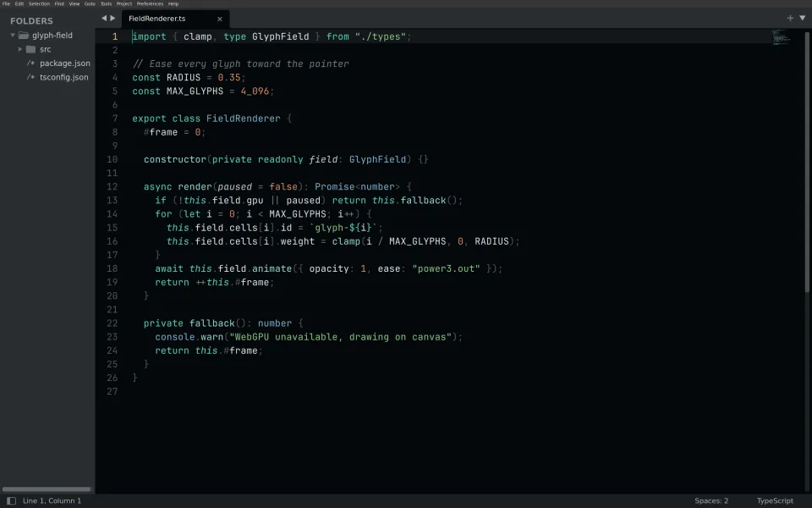Click 'private fallback' on line 22

(189, 323)
